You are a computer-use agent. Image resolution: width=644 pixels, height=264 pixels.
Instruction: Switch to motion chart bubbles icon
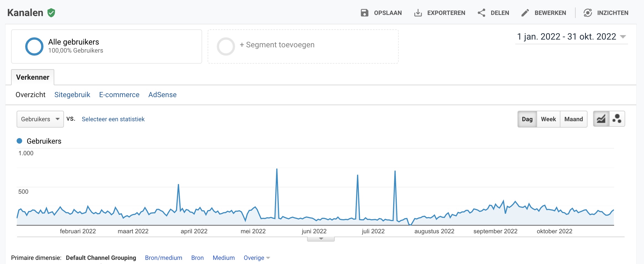click(617, 119)
